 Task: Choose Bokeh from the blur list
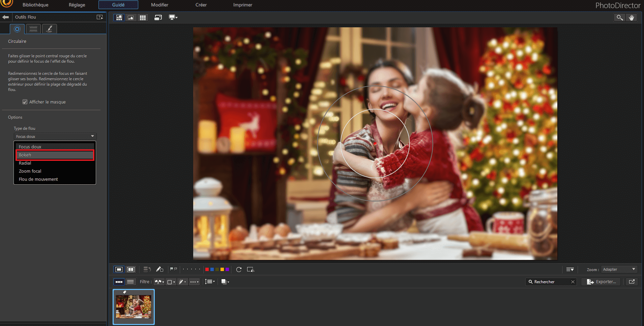coord(55,155)
